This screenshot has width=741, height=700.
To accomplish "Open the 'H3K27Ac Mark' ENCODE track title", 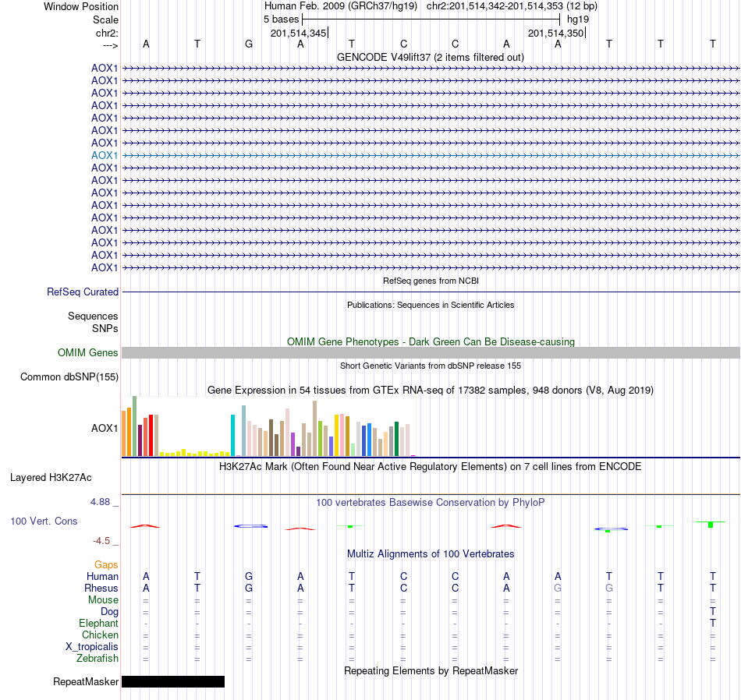I will pyautogui.click(x=431, y=467).
